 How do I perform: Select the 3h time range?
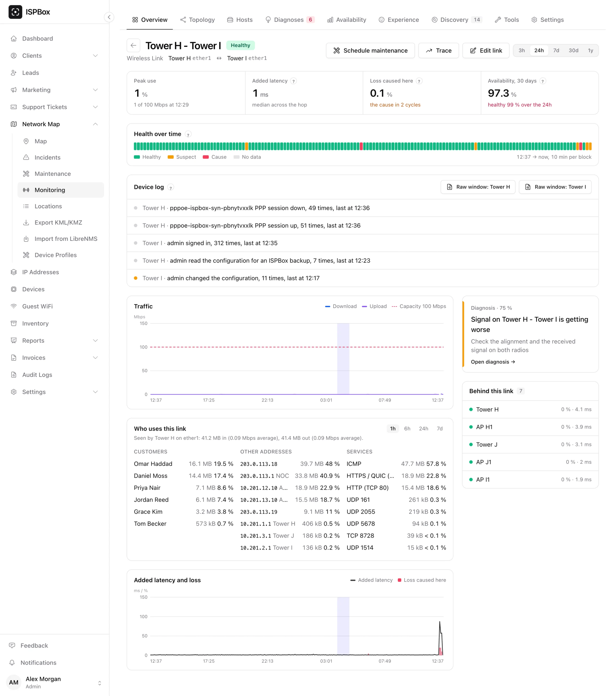522,50
